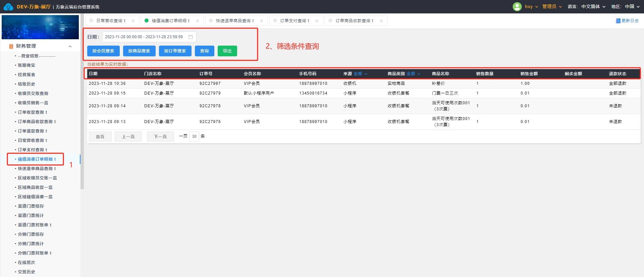644x277 pixels.
Task: Click the 更新日志 document icon
Action: coord(618,21)
